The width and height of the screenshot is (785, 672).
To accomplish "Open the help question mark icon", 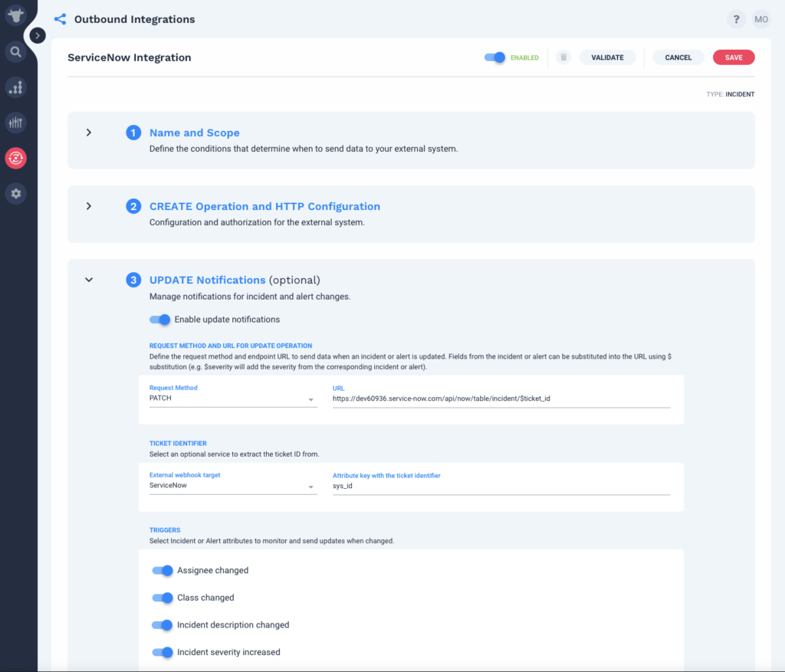I will tap(736, 19).
